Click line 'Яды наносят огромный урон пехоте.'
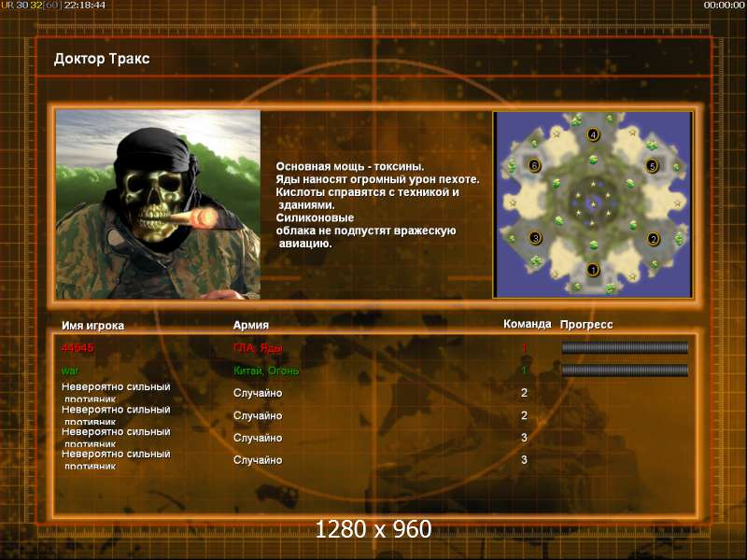Screen dimensions: 747x560 click(x=377, y=179)
